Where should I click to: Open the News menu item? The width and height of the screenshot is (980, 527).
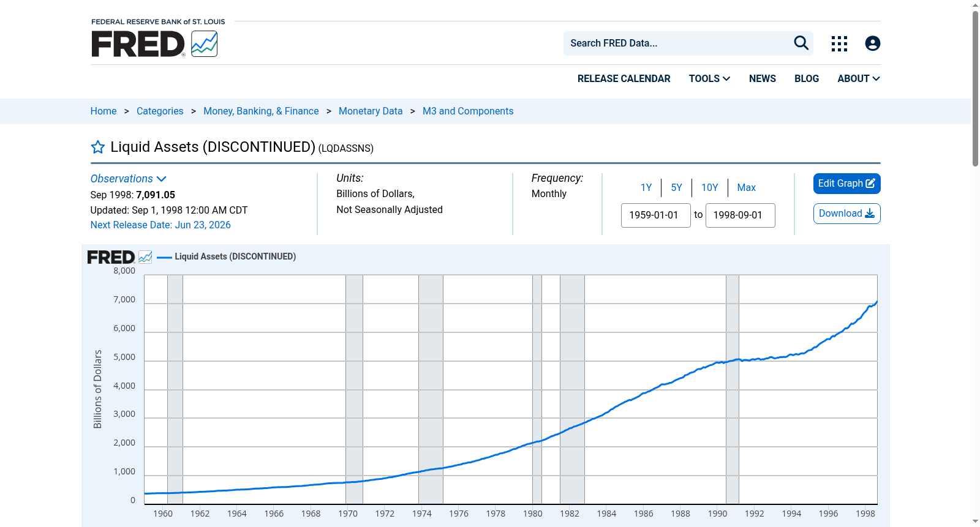click(762, 78)
